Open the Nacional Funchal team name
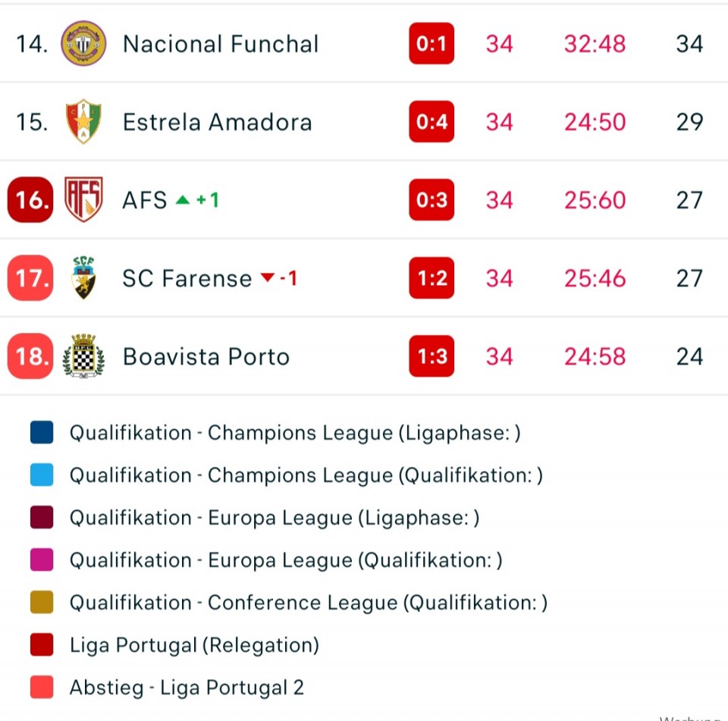Image resolution: width=728 pixels, height=721 pixels. click(x=221, y=44)
